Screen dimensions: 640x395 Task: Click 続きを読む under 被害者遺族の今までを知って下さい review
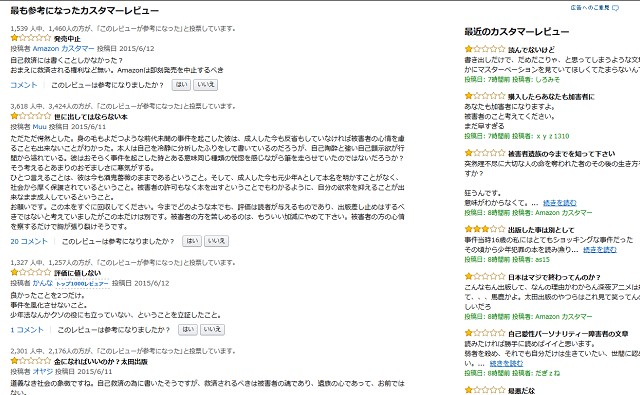click(560, 203)
